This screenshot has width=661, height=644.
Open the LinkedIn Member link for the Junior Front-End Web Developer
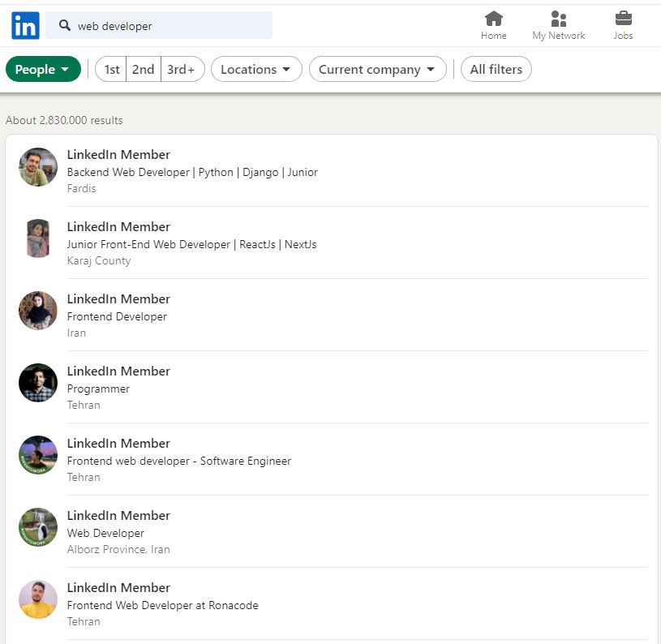pyautogui.click(x=118, y=227)
